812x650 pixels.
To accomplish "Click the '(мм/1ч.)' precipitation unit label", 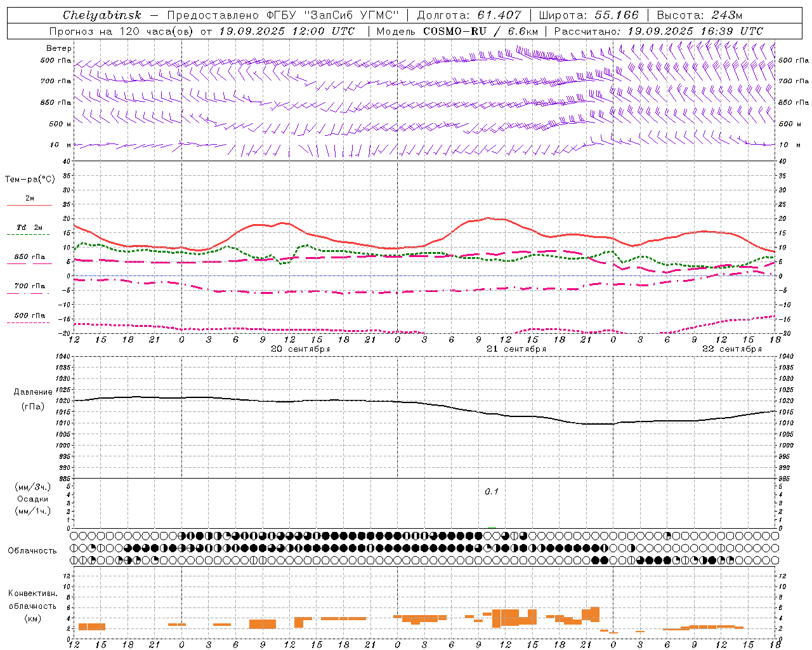I will pyautogui.click(x=33, y=511).
